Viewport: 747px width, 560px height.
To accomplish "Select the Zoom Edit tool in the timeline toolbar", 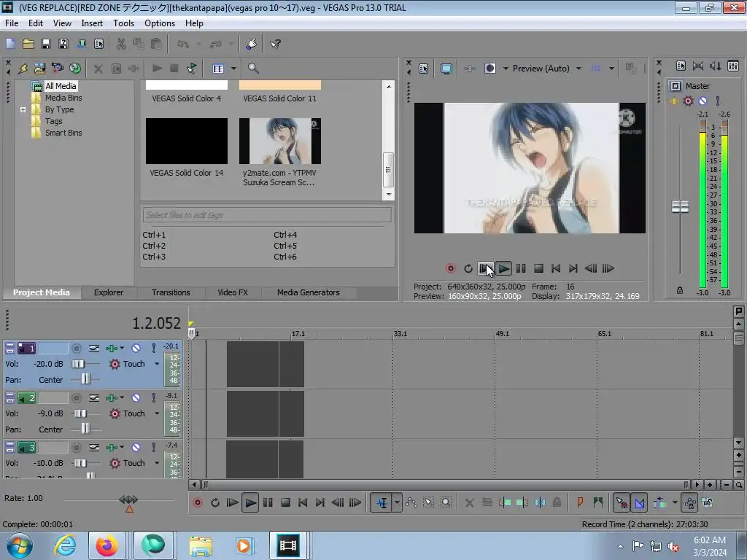I will pyautogui.click(x=446, y=503).
